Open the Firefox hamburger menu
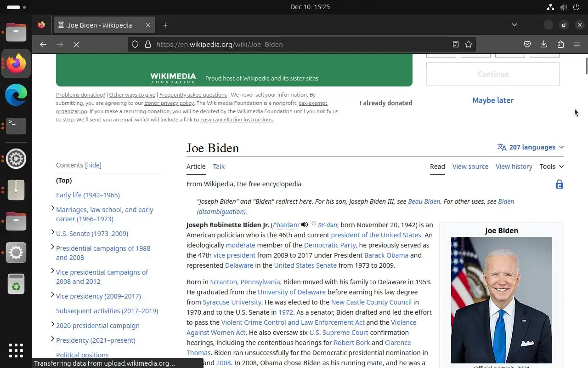588x368 pixels. [577, 44]
